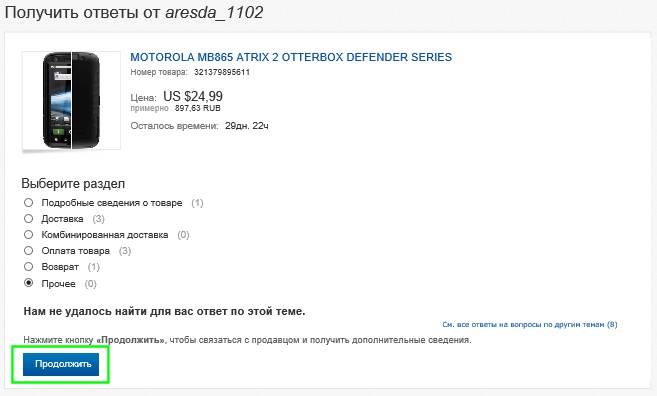Screen dimensions: 657x396
Task: Click the blue «Продолжить» button
Action: pyautogui.click(x=61, y=364)
